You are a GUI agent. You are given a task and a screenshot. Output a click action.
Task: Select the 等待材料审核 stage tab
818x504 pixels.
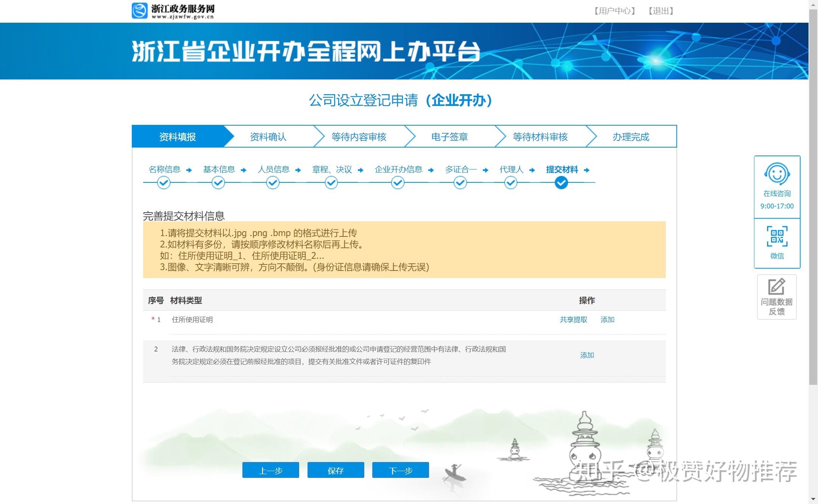[x=540, y=137]
